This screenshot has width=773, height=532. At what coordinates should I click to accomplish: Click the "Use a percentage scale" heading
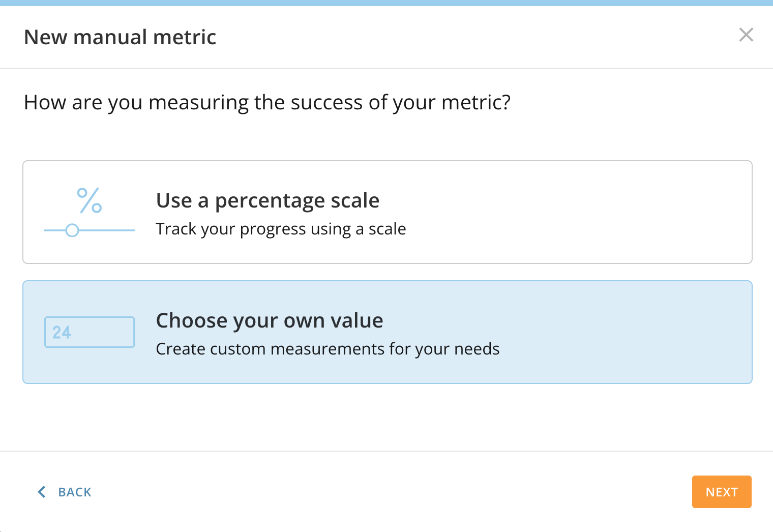pyautogui.click(x=267, y=200)
